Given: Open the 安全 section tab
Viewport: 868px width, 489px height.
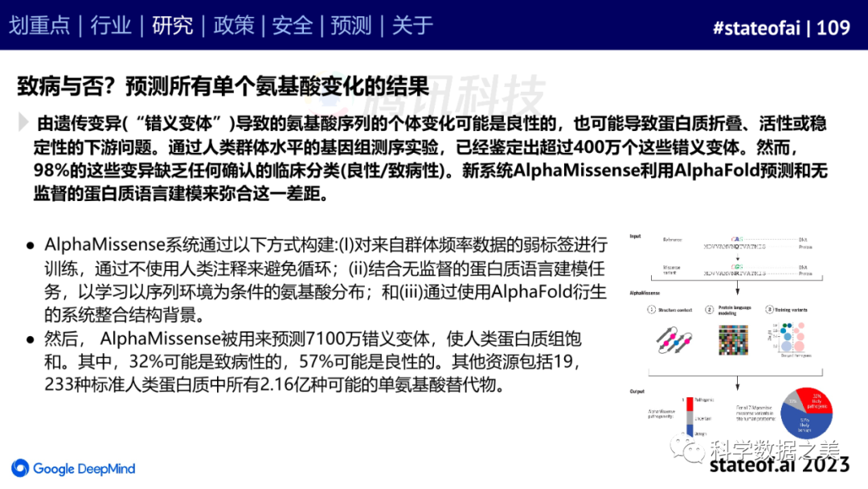Looking at the screenshot, I should pyautogui.click(x=293, y=26).
